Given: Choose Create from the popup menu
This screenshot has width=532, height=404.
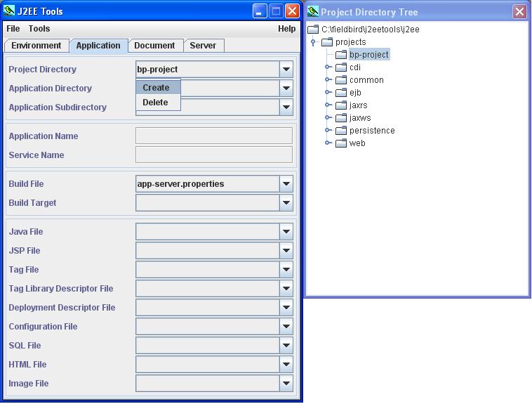Looking at the screenshot, I should tap(157, 88).
